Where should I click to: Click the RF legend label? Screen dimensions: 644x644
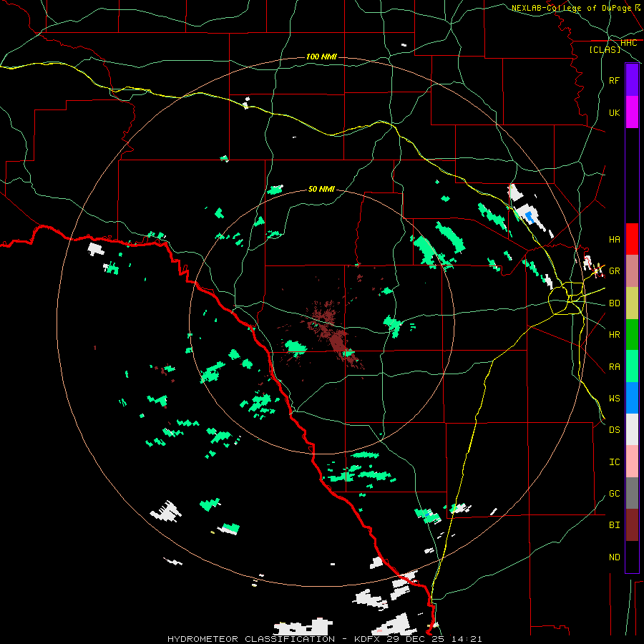pyautogui.click(x=614, y=80)
